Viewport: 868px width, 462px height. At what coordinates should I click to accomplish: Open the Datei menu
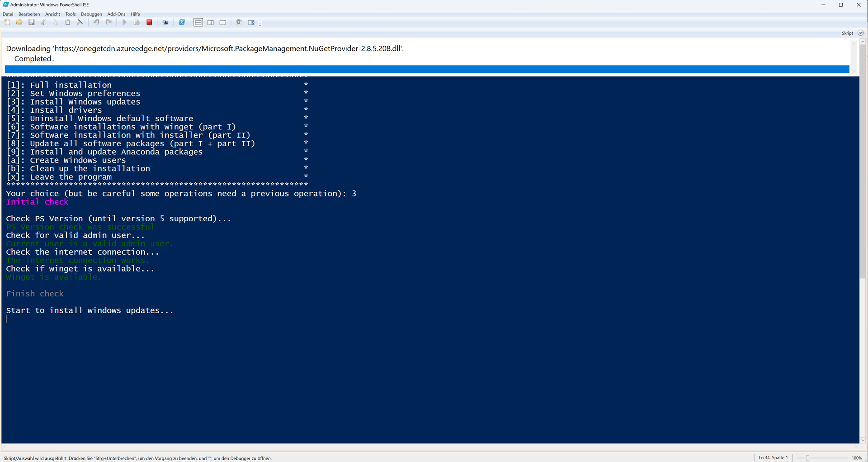point(8,14)
